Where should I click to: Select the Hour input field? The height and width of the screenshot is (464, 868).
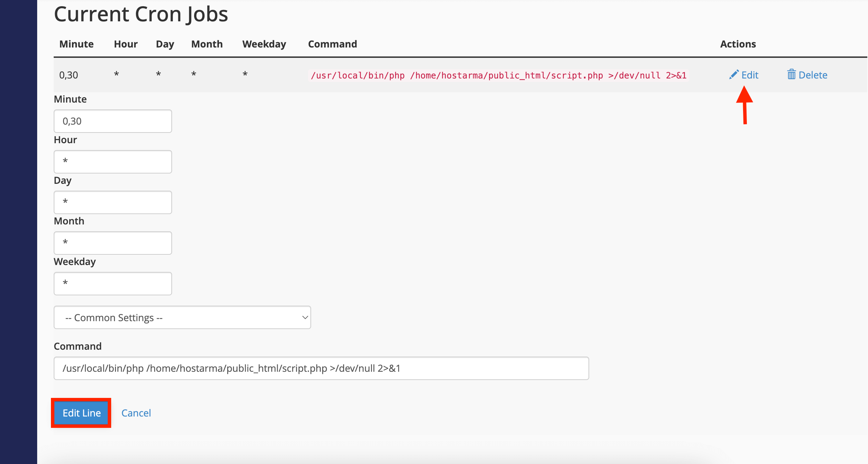(113, 162)
